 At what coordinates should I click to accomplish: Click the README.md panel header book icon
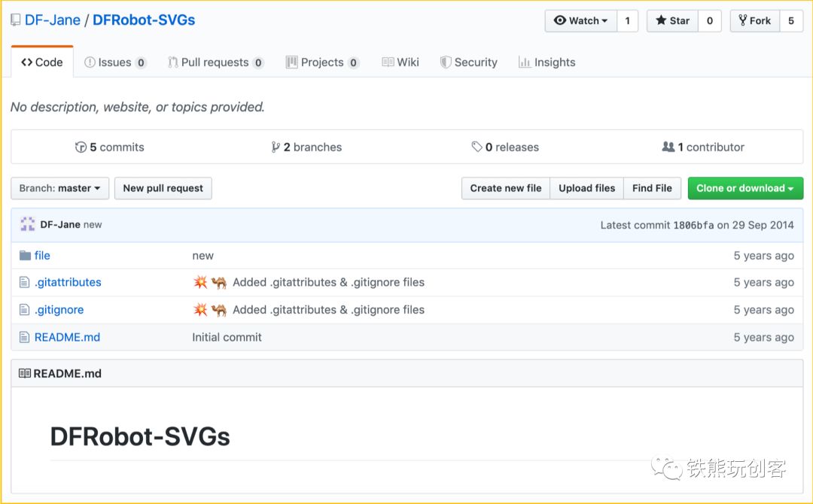[x=24, y=373]
